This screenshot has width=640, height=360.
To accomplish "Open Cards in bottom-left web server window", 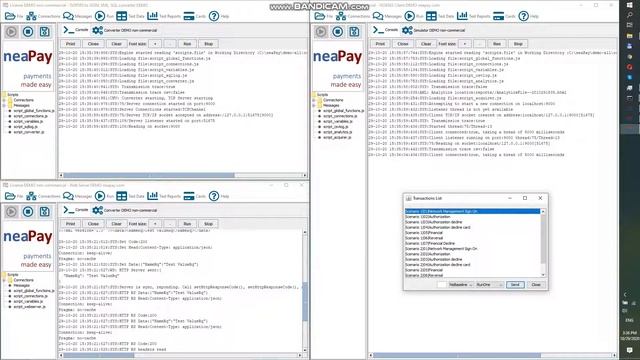I will [195, 196].
